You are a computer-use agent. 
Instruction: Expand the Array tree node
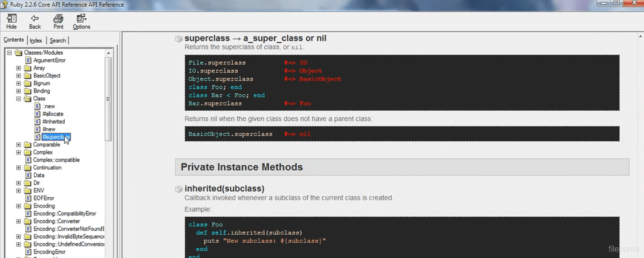click(19, 68)
